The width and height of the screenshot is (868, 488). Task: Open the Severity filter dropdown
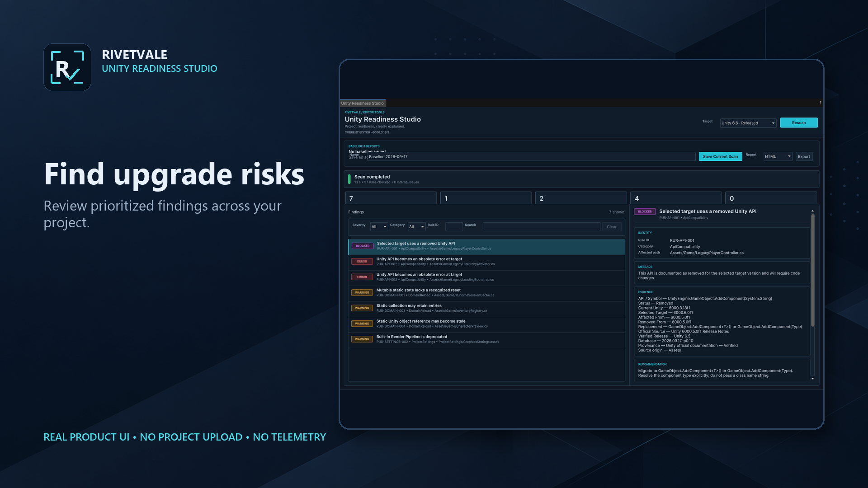379,227
